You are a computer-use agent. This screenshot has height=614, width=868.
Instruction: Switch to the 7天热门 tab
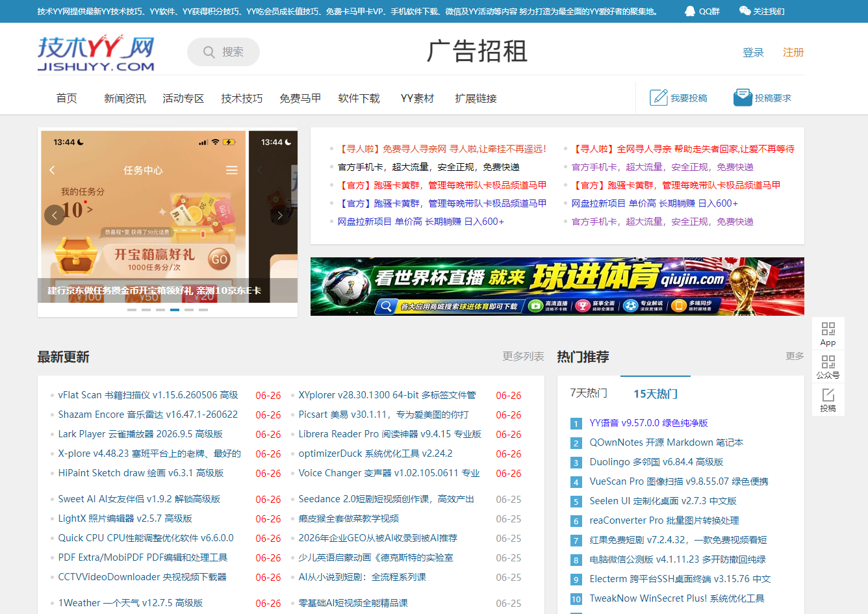589,393
